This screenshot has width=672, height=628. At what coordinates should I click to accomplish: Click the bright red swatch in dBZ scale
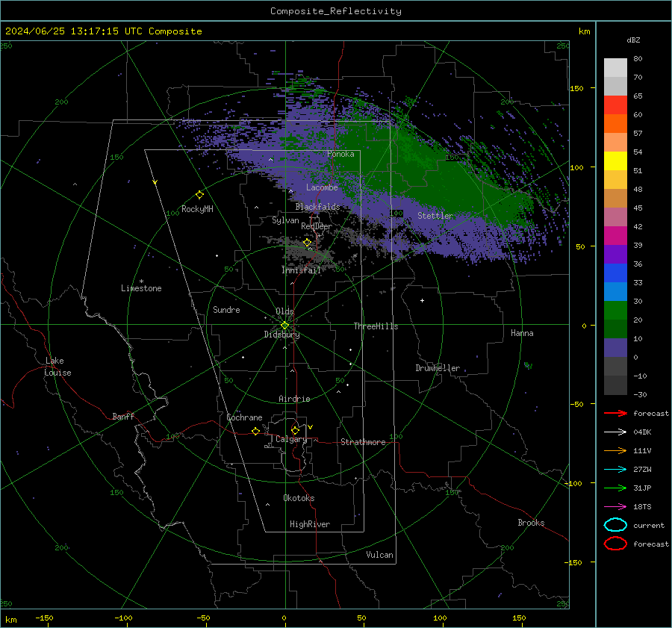tap(615, 105)
